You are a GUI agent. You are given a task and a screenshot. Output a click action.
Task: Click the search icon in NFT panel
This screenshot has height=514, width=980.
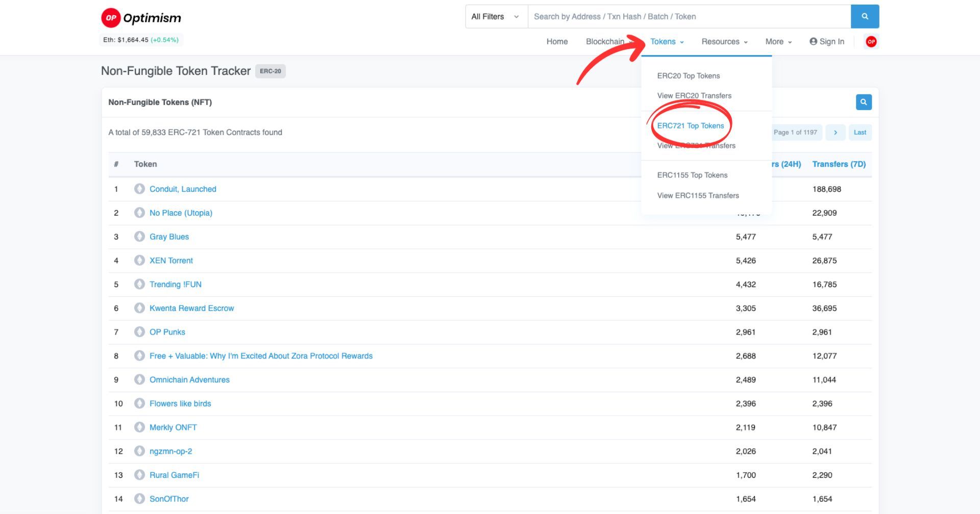click(864, 102)
